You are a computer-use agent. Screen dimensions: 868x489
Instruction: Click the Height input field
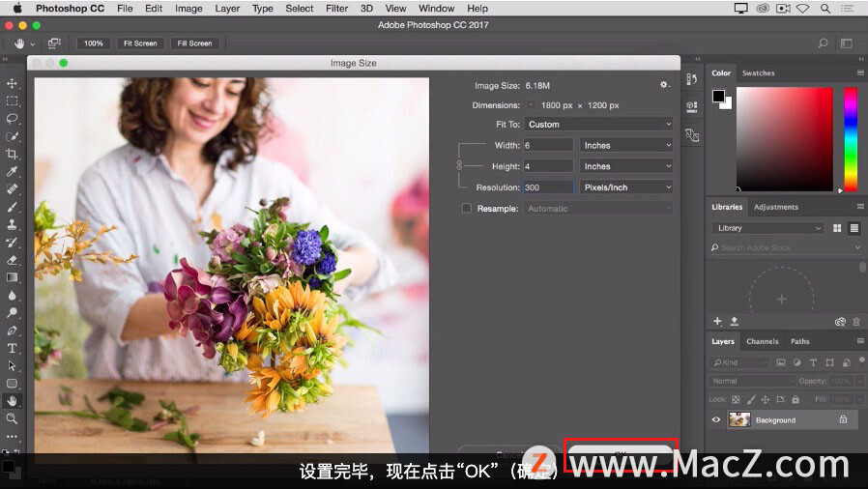[549, 166]
